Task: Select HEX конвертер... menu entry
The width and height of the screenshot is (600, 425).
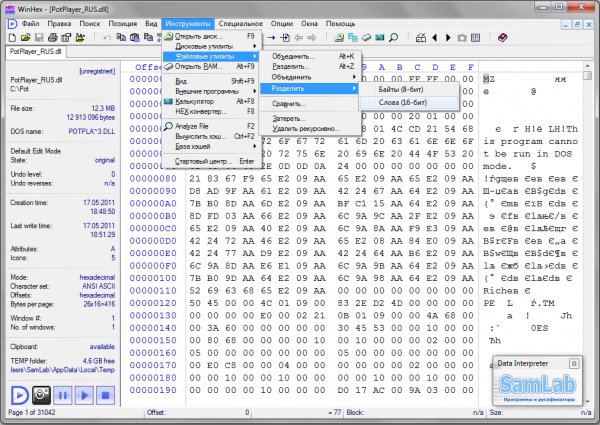Action: coord(211,111)
